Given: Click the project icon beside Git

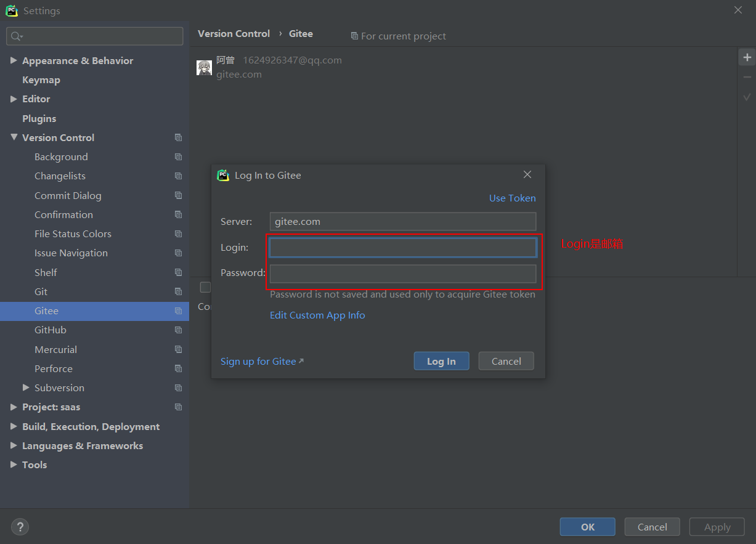Looking at the screenshot, I should [178, 291].
